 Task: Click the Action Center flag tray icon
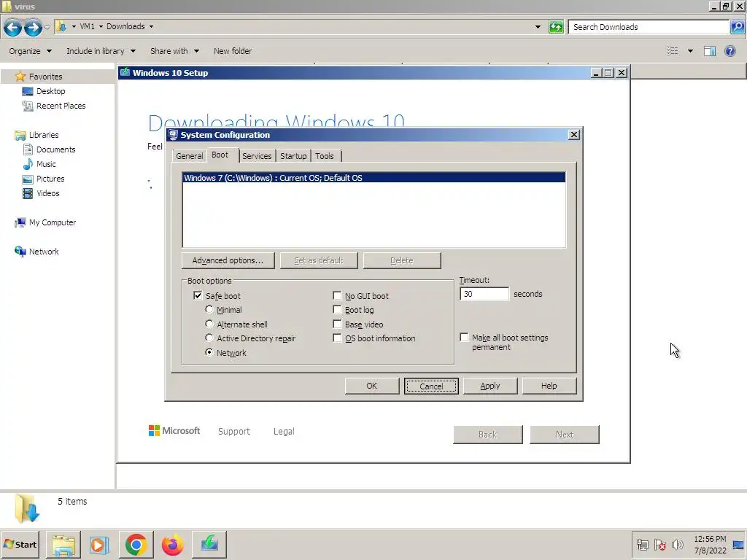click(x=659, y=544)
